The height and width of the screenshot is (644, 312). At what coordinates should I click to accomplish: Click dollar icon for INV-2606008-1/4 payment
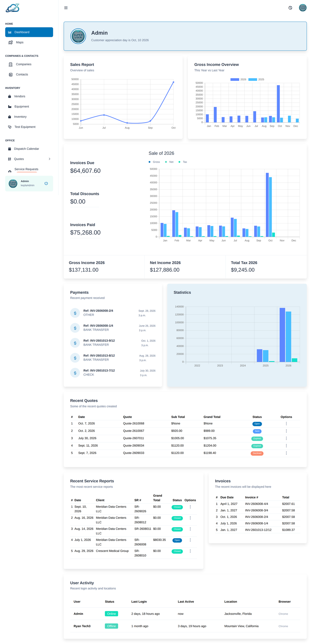point(75,328)
